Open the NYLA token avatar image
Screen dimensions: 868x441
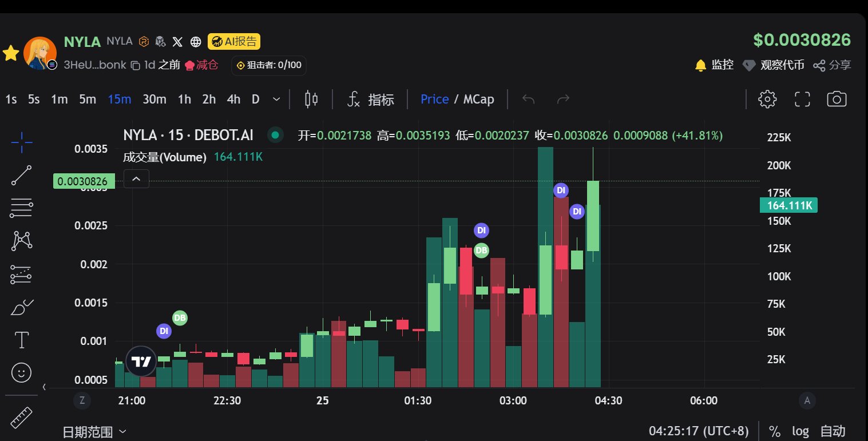pos(40,53)
